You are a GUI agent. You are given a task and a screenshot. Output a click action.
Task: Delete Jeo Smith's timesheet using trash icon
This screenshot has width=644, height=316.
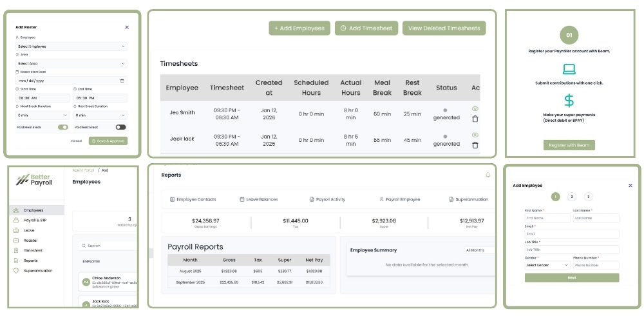point(475,119)
